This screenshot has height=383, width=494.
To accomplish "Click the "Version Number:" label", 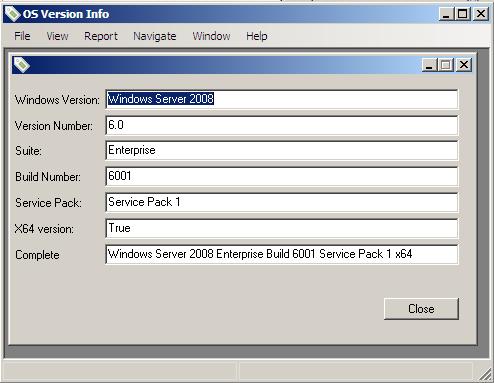I will coord(53,126).
